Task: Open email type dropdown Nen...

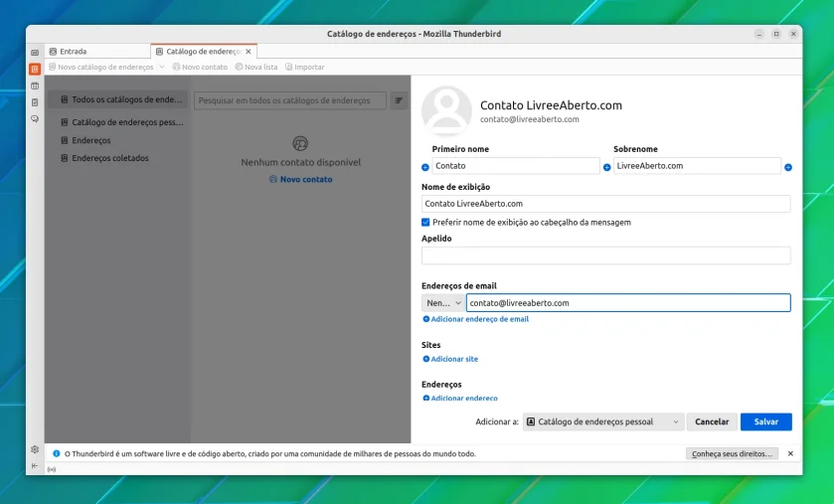Action: pyautogui.click(x=443, y=302)
